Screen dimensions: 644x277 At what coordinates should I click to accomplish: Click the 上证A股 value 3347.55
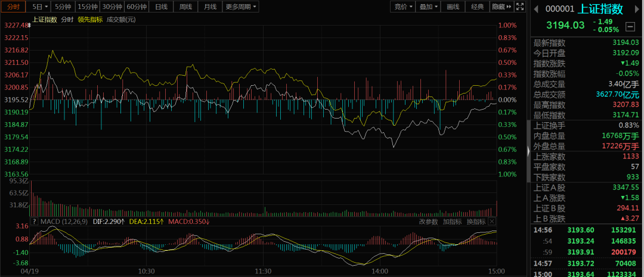click(x=626, y=188)
